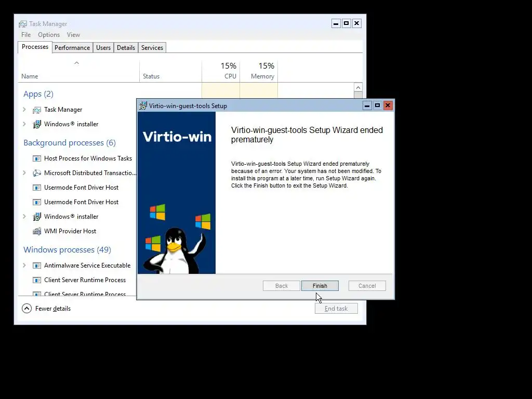Image resolution: width=532 pixels, height=399 pixels.
Task: Switch to the Users tab
Action: tap(103, 48)
